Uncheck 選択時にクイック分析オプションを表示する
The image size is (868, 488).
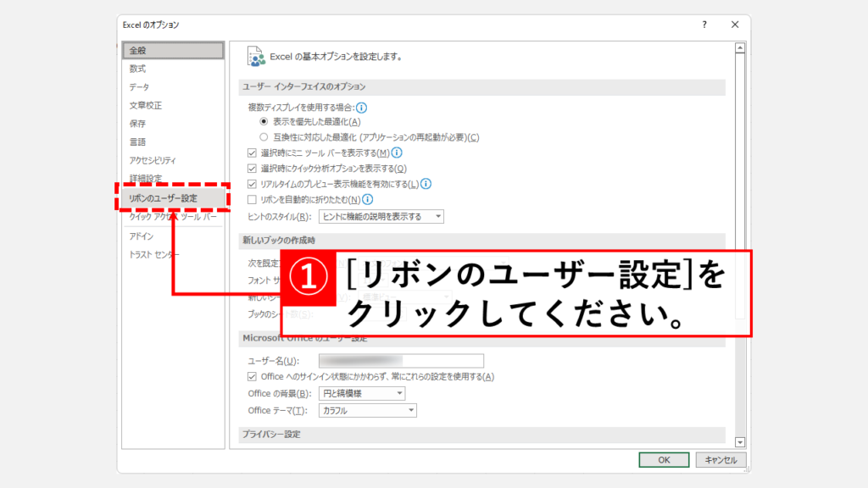(x=252, y=169)
